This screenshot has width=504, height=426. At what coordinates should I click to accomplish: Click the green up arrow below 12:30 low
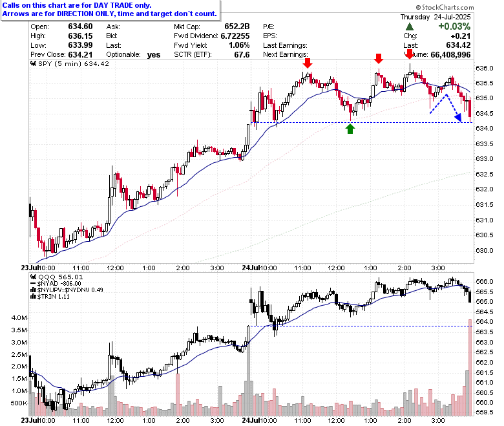[x=350, y=128]
